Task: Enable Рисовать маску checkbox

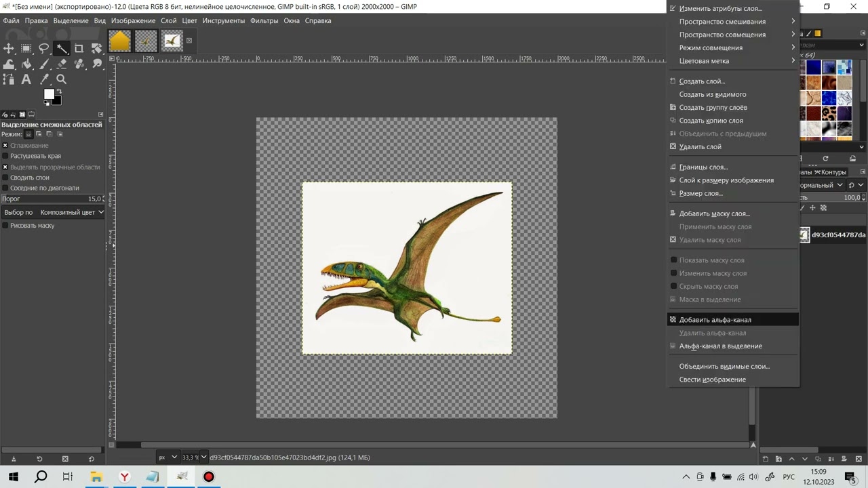Action: coord(5,226)
